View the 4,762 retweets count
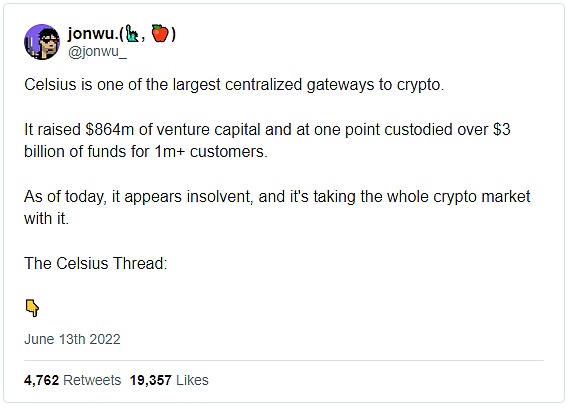This screenshot has width=570, height=409. coord(41,380)
